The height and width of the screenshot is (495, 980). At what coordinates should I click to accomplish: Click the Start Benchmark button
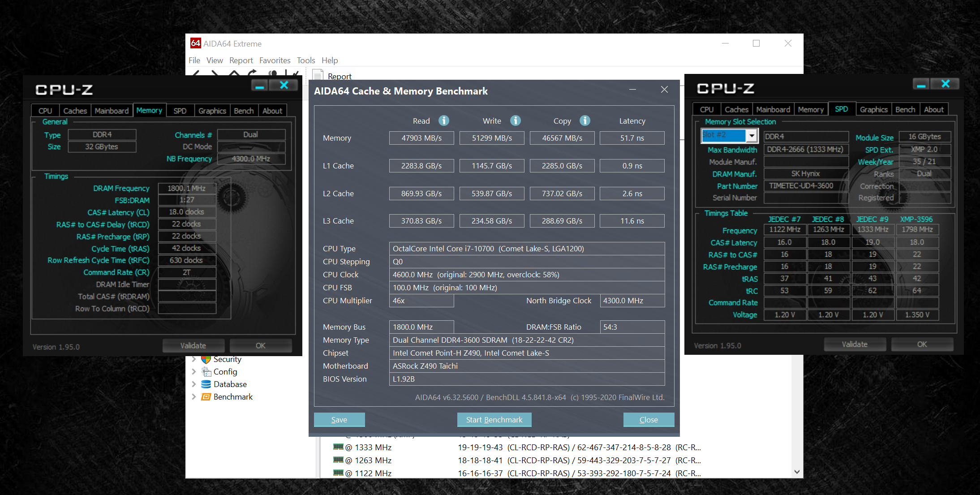pos(494,420)
